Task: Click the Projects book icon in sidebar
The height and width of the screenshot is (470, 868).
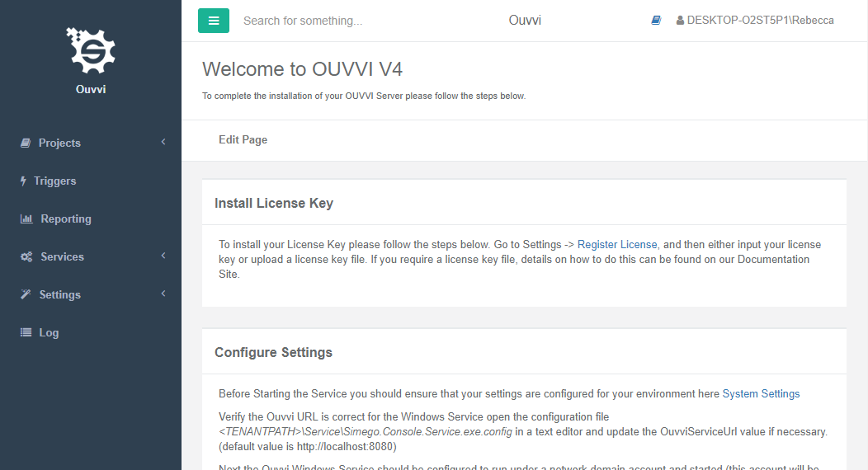Action: coord(26,143)
